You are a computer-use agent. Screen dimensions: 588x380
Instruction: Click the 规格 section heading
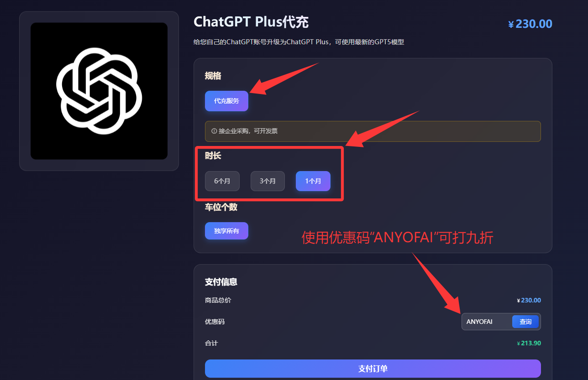coord(213,76)
